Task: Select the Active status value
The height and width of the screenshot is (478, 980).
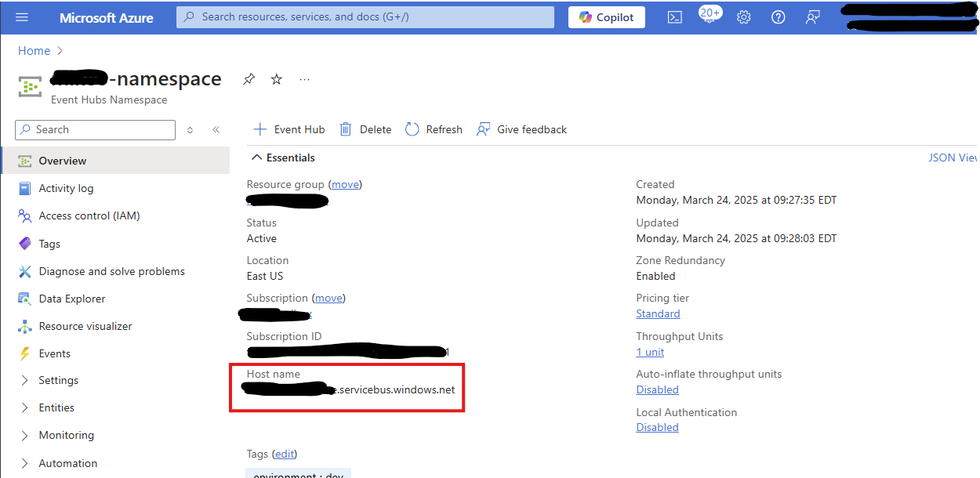Action: [261, 238]
